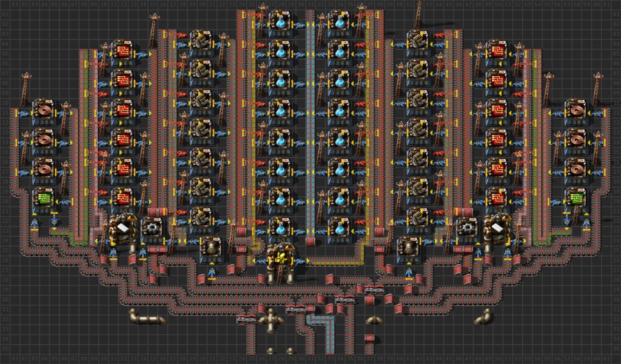Select the tall power pole at far left edge

coord(24,88)
